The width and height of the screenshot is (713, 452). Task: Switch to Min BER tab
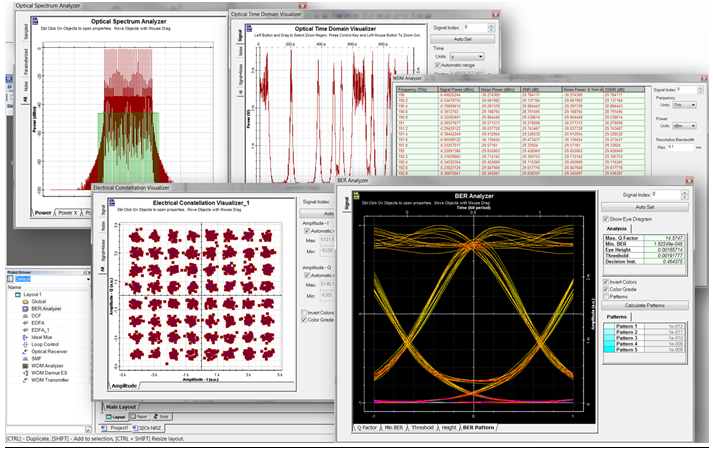click(393, 428)
